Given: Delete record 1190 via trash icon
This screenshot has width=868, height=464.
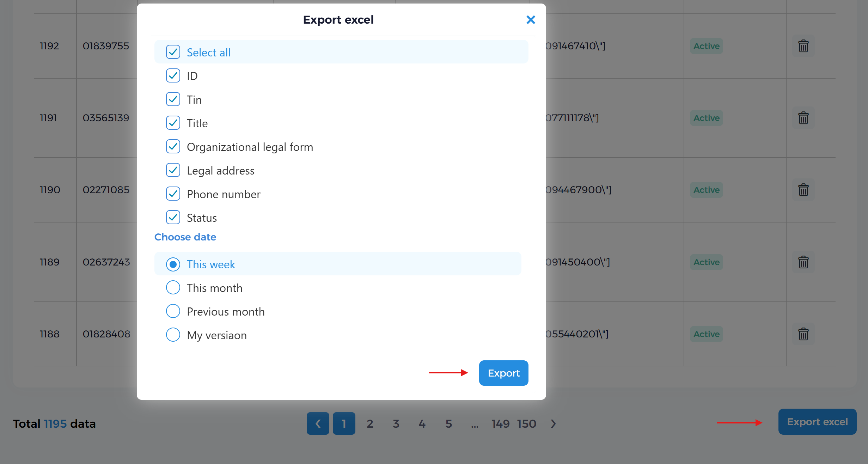Looking at the screenshot, I should coord(803,190).
